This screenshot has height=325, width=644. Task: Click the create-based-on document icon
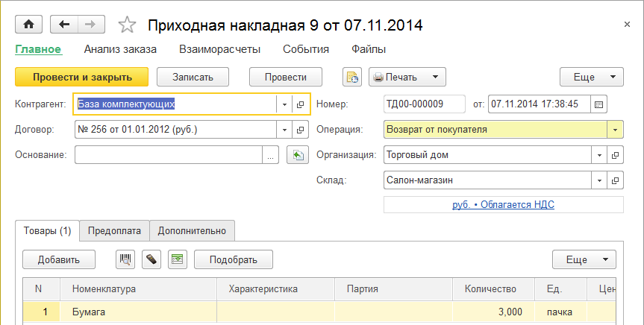(x=351, y=77)
